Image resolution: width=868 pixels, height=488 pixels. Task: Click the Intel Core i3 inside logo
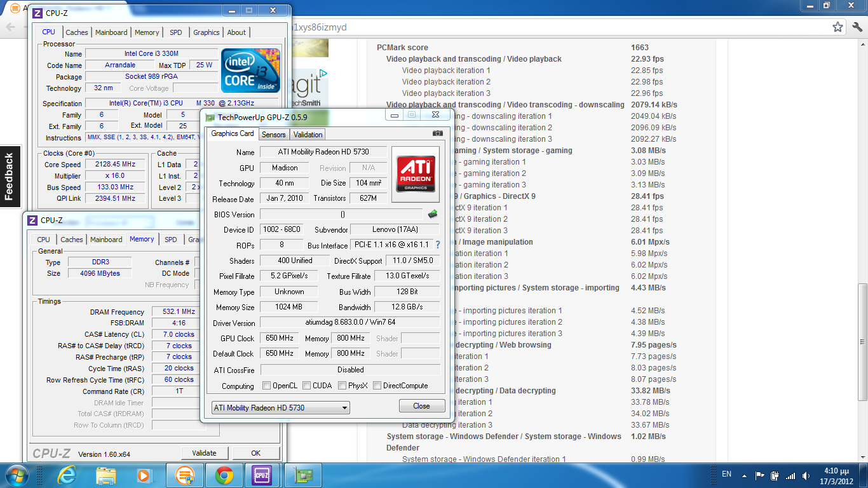click(251, 71)
